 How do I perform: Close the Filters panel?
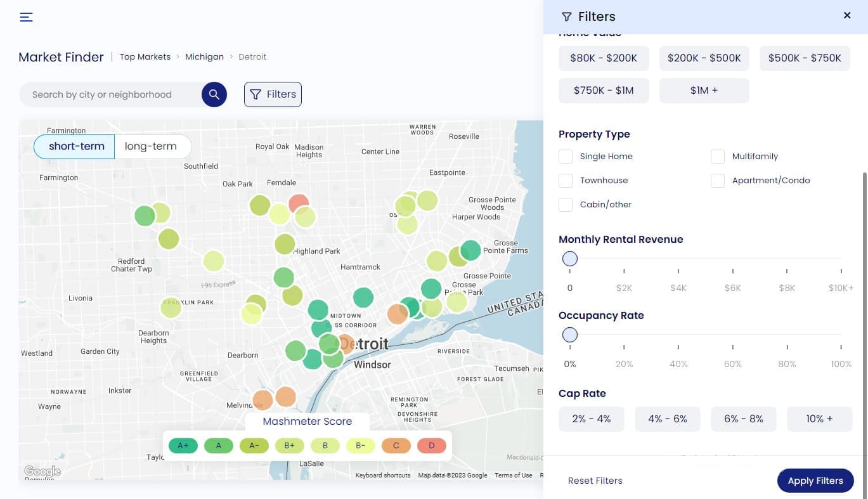846,16
